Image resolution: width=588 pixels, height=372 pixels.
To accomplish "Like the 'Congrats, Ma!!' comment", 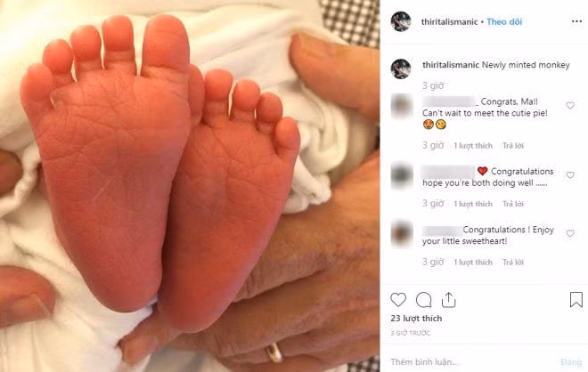I will click(570, 105).
